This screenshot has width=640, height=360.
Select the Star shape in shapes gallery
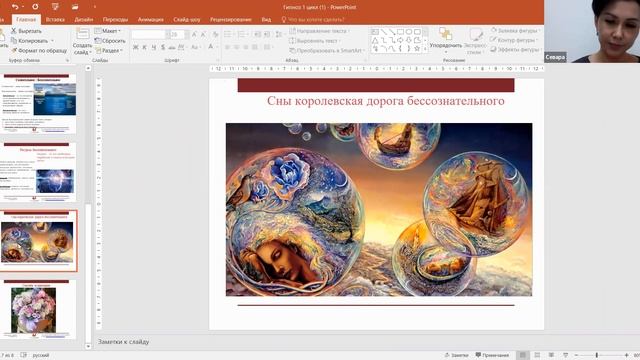tap(417, 48)
